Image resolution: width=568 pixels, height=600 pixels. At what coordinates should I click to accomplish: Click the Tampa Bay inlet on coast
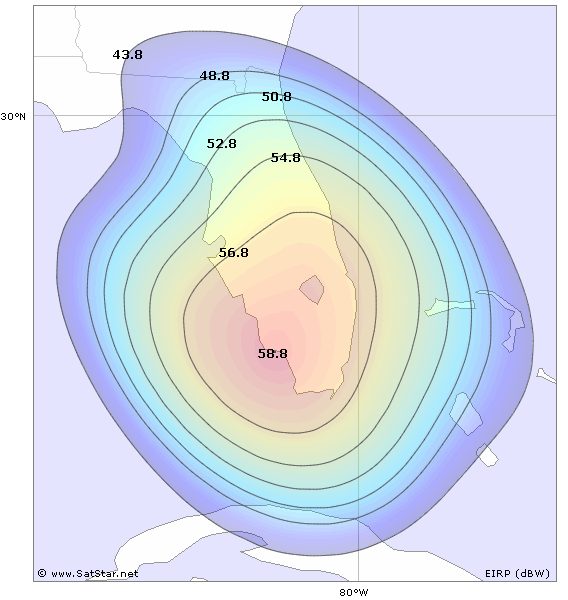pos(216,242)
